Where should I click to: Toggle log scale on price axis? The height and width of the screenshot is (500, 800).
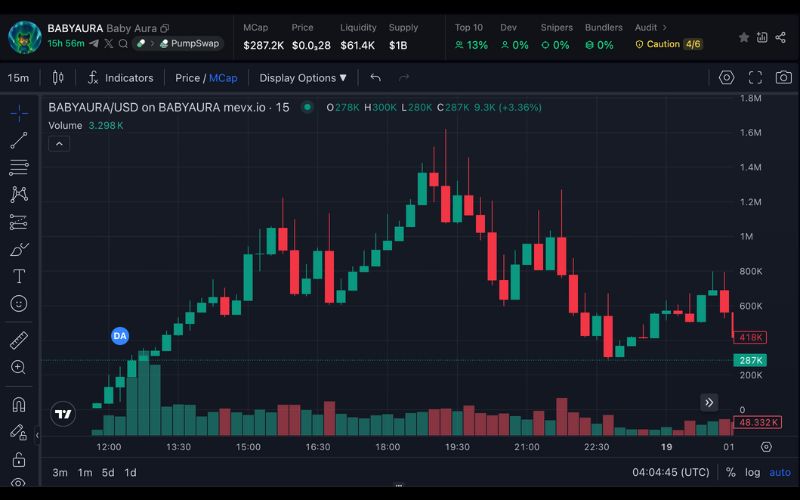coord(753,472)
